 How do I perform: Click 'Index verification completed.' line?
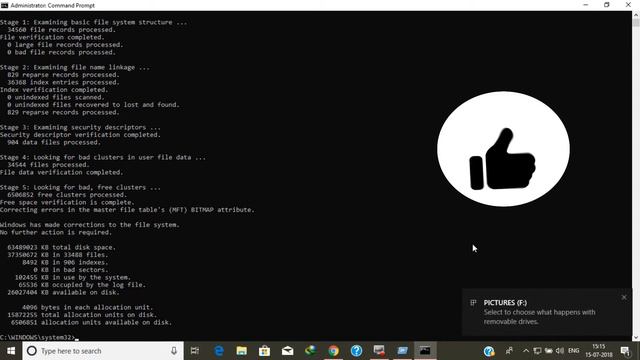click(54, 90)
